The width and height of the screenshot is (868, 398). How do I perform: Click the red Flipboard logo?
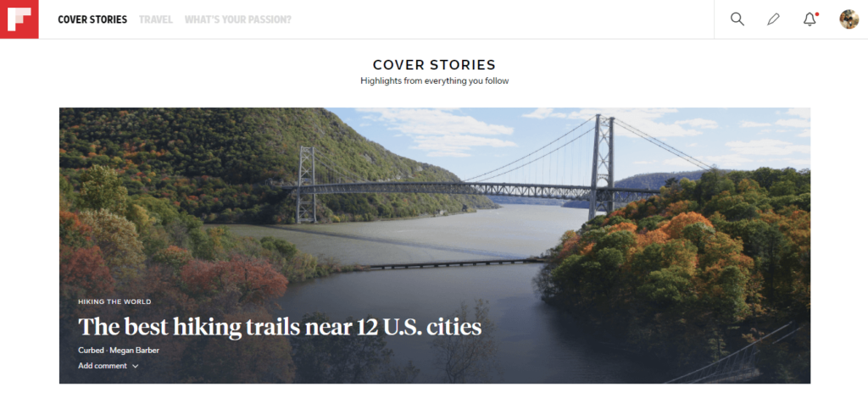click(19, 19)
